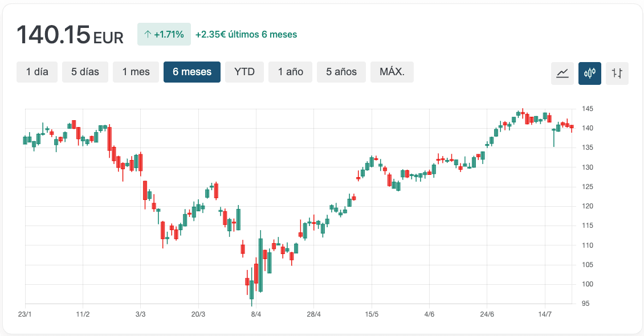Click the +2.35€ últimos 6 meses text
This screenshot has height=336, width=644.
point(246,34)
